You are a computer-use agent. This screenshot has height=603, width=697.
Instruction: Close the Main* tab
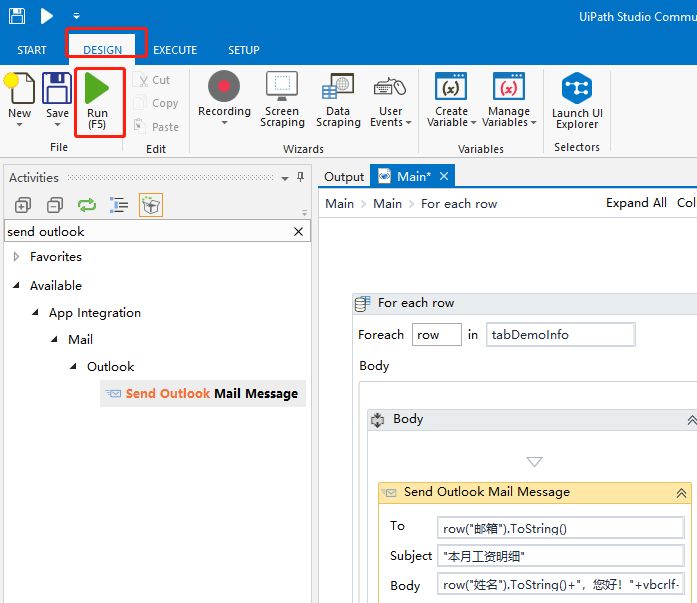tap(444, 176)
